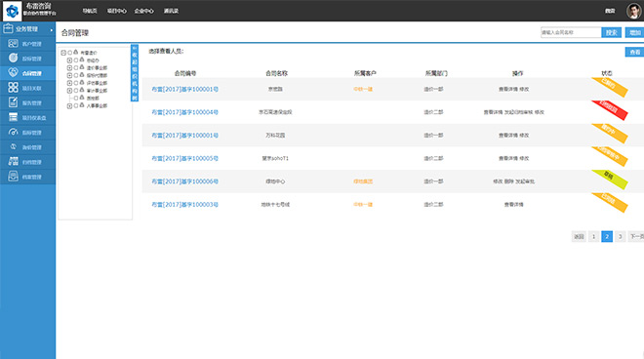This screenshot has width=644, height=359.
Task: Open contract link ending 100004号
Action: 184,112
